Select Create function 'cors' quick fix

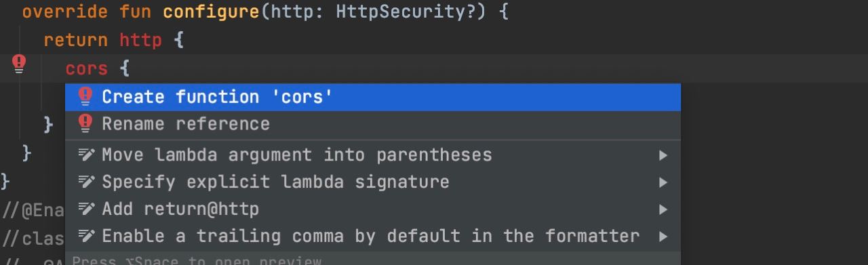(x=373, y=97)
